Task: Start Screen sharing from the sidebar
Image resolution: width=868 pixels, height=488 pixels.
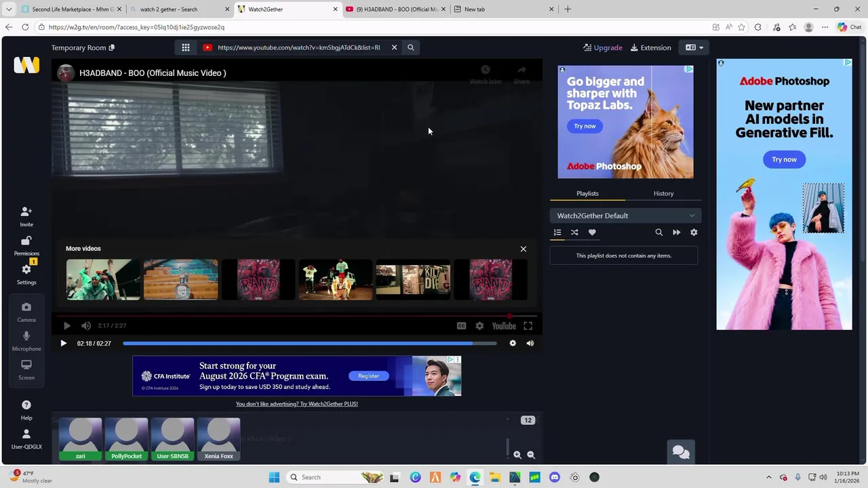Action: coord(26,369)
